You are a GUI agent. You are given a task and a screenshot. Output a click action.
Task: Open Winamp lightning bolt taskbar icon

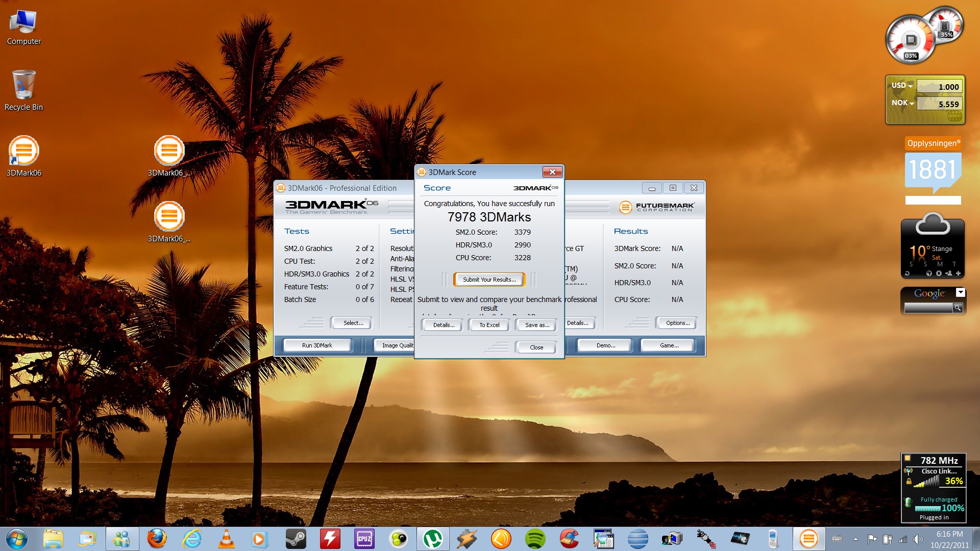(x=467, y=539)
